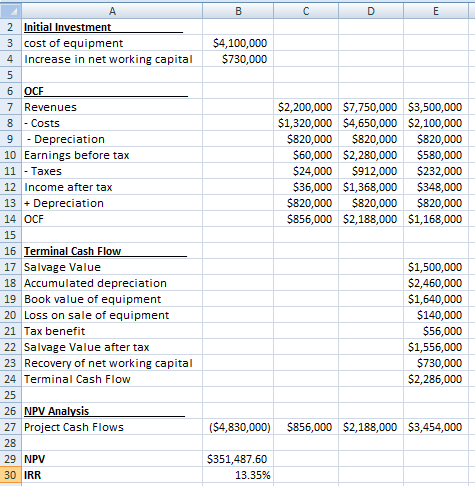Viewport: 475px width, 486px height.
Task: Select column E header
Action: pos(436,11)
